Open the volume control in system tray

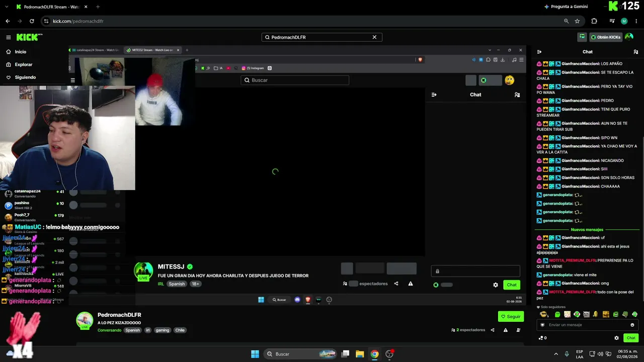click(x=601, y=354)
